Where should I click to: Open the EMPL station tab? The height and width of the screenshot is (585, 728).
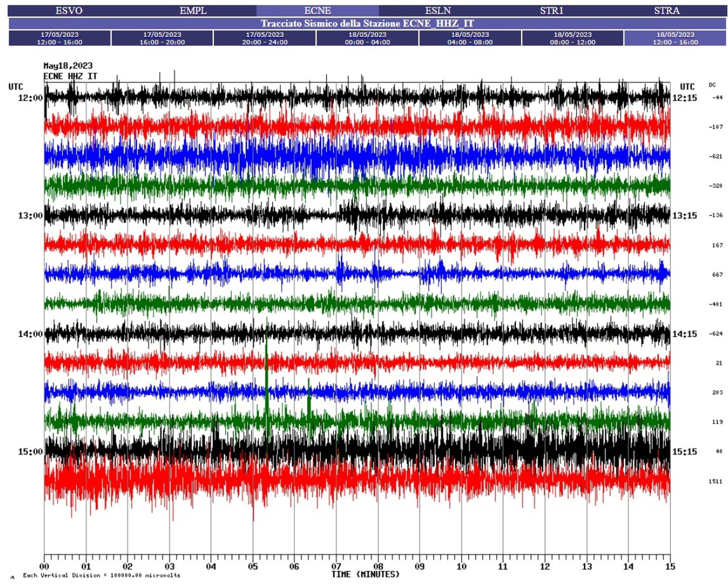[193, 10]
